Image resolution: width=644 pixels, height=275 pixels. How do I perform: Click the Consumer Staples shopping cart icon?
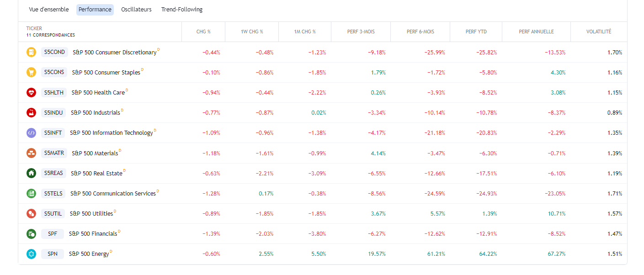[31, 72]
